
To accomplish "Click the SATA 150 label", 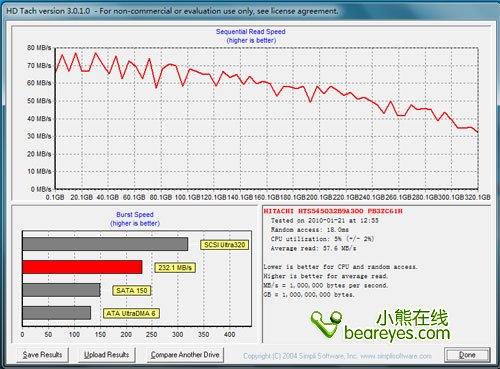I will [x=132, y=291].
